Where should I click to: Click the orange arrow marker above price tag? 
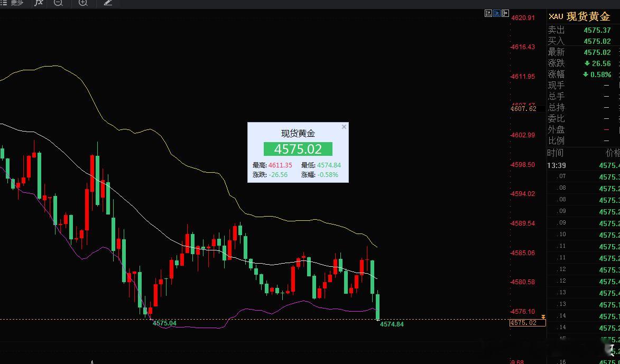click(x=543, y=318)
